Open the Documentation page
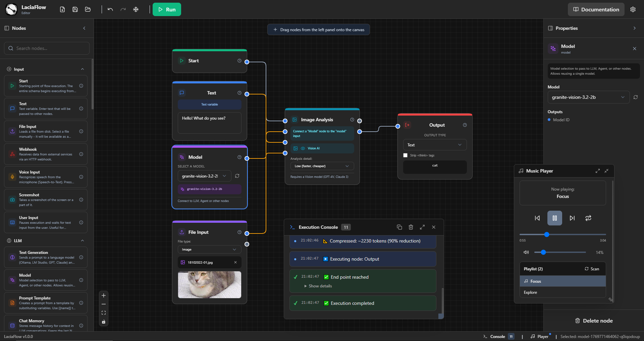 (596, 9)
